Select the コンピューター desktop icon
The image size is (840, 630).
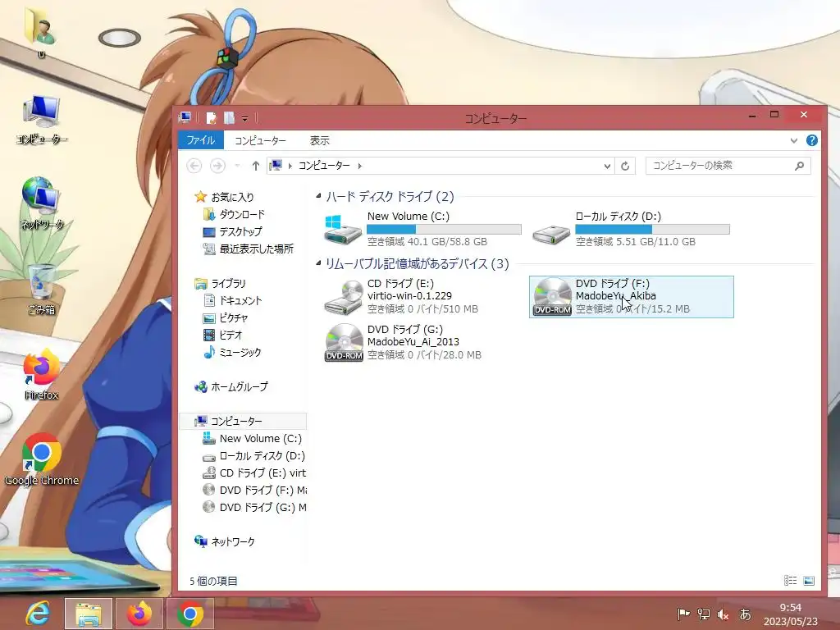click(41, 120)
